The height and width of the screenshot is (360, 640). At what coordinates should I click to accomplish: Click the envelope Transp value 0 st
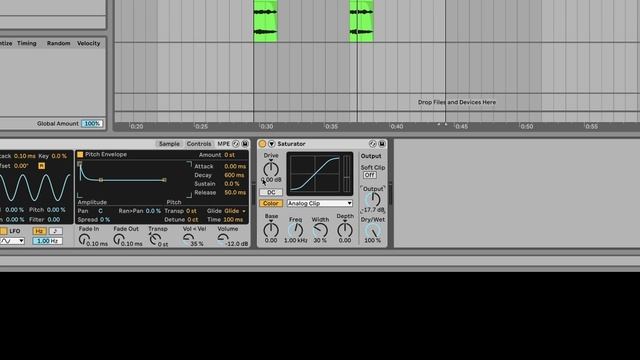tap(191, 211)
